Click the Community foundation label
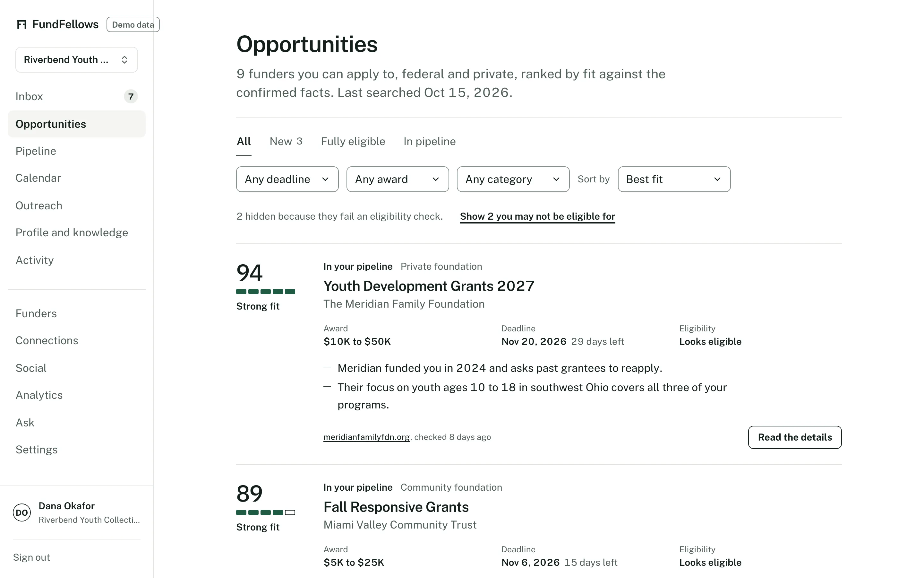The height and width of the screenshot is (578, 924). (451, 487)
